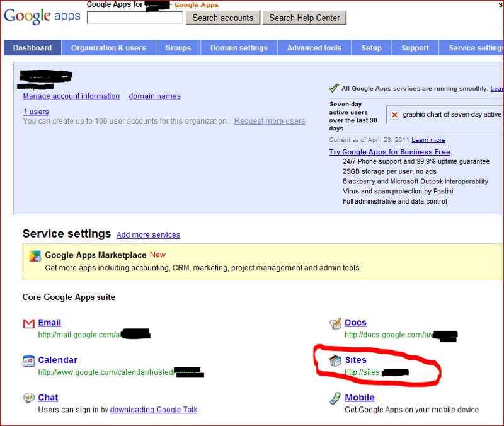Switch to Service settings tab
This screenshot has width=504, height=426.
[x=471, y=48]
